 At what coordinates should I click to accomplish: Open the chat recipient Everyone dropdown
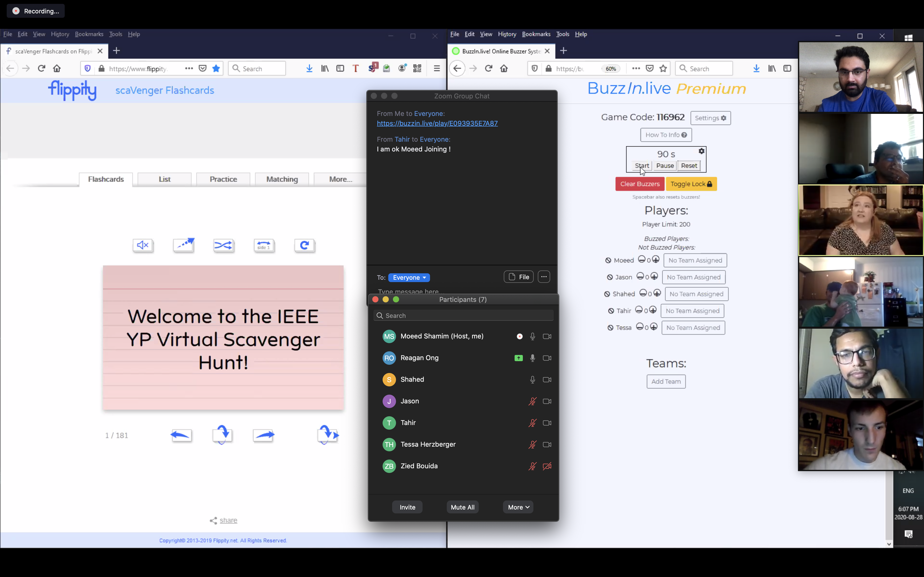409,277
